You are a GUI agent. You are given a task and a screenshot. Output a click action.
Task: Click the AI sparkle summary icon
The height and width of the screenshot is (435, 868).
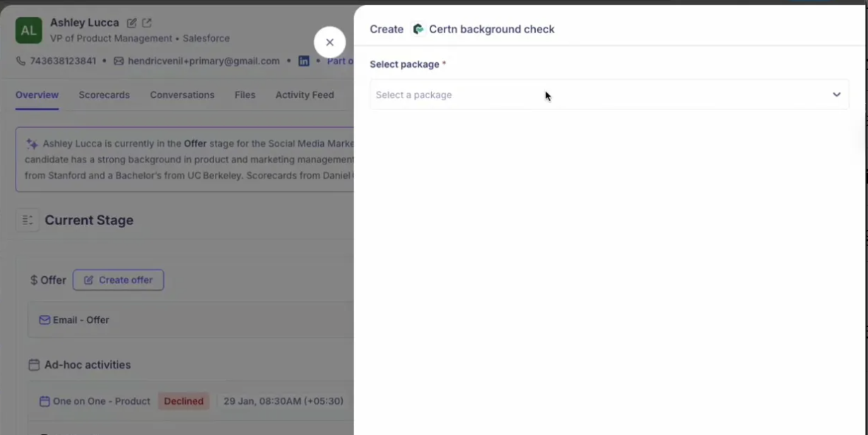click(x=32, y=143)
